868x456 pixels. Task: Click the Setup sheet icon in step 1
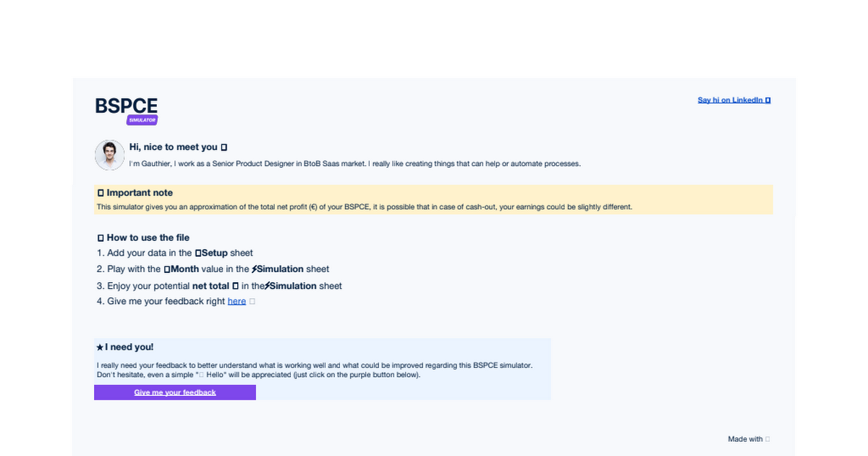(198, 253)
